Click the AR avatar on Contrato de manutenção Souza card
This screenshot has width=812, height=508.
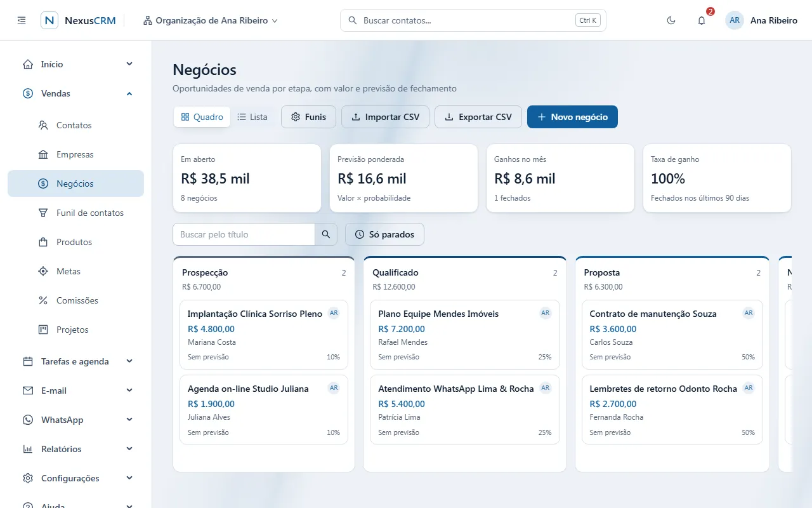pos(749,313)
